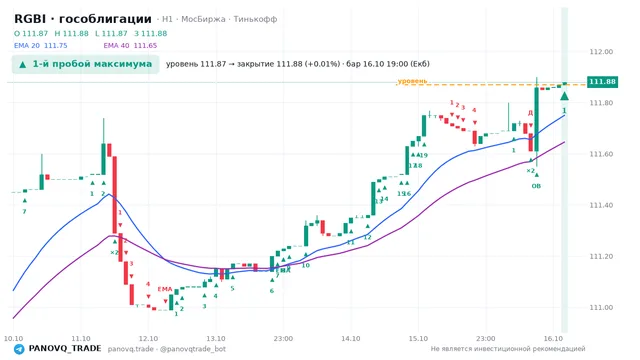Click the EMA 20 111.75 legend
The width and height of the screenshot is (640, 360).
coord(40,45)
